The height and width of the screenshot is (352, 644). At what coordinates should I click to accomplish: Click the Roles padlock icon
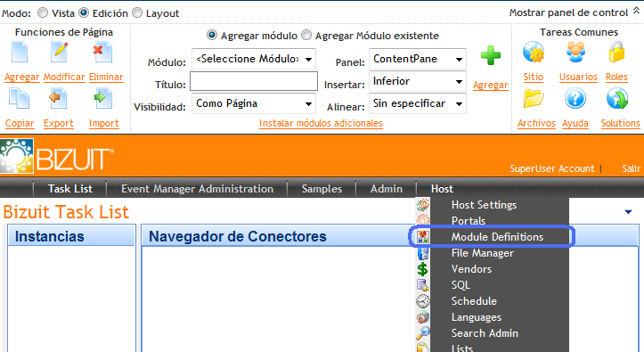click(617, 53)
